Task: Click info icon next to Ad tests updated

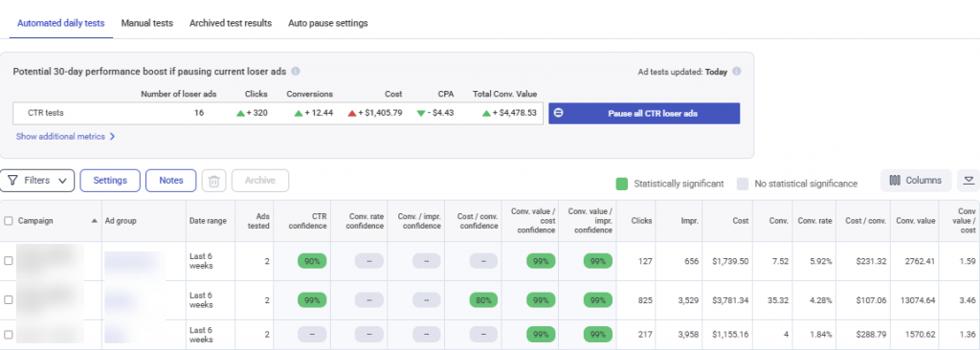Action: tap(737, 72)
